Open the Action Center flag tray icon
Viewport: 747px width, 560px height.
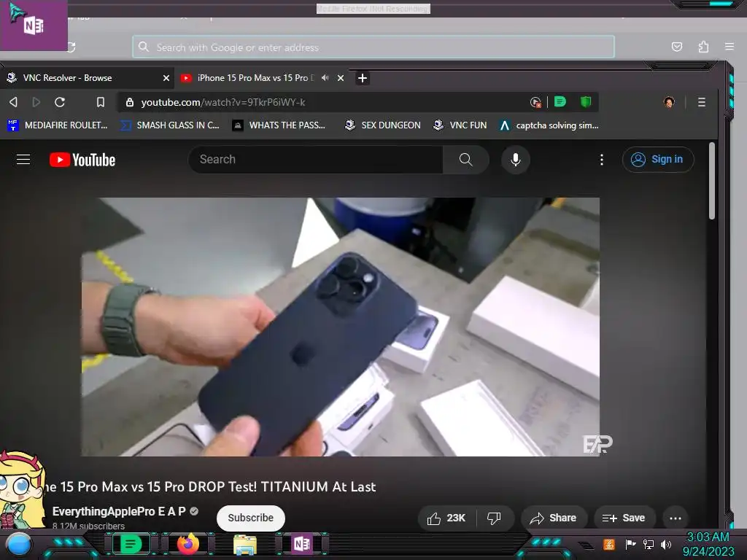pos(630,544)
